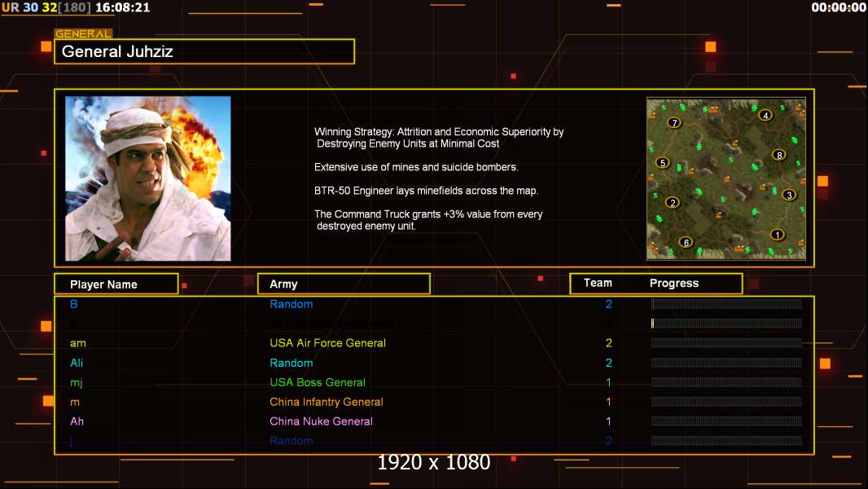This screenshot has height=489, width=868.
Task: Choose start position 7 marker on map
Action: pos(673,123)
